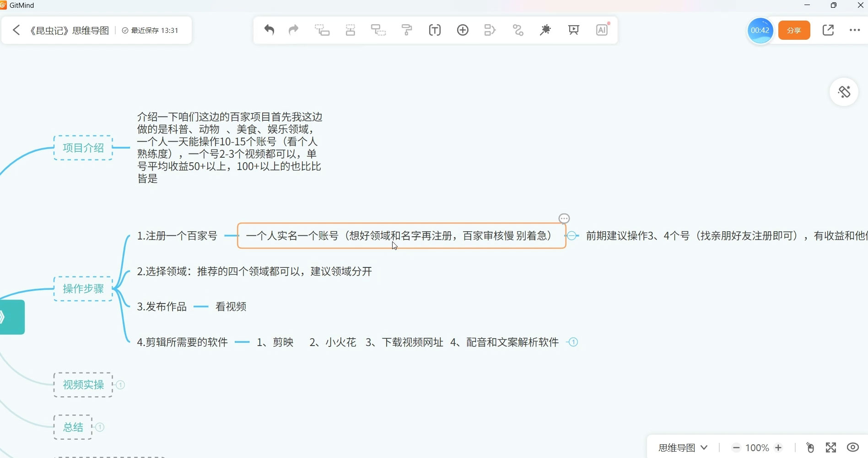Screen dimensions: 868x458
Task: Expand collapsed branch of 总结 node
Action: pos(100,427)
